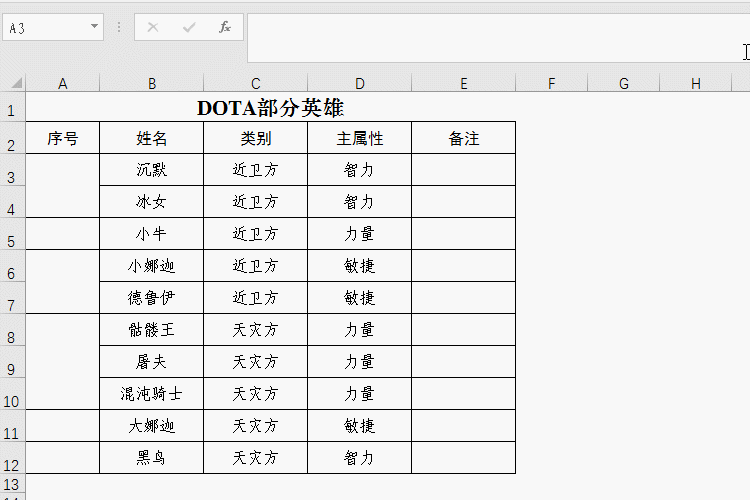Select the cell containing 冰女

point(152,202)
